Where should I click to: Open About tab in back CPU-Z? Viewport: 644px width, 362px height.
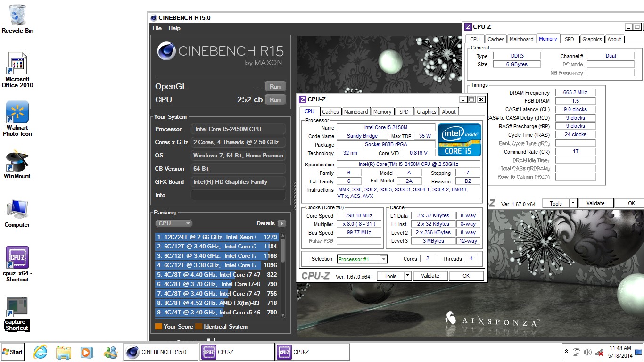point(614,39)
